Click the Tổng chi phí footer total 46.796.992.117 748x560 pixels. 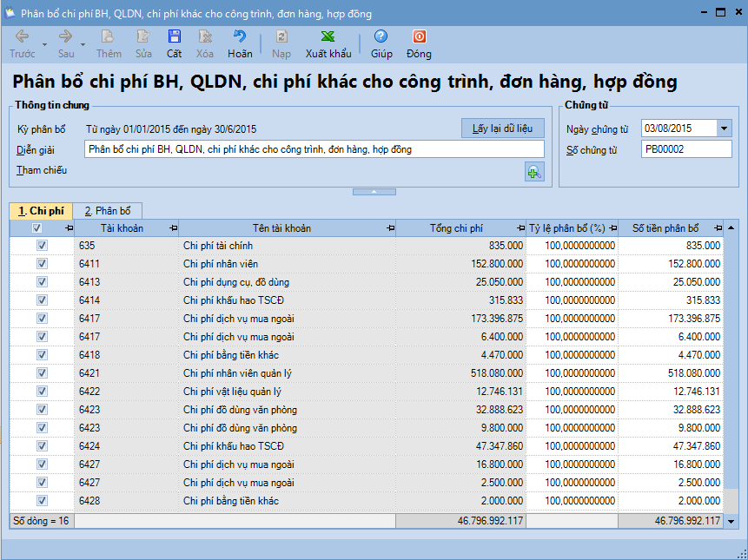[460, 521]
